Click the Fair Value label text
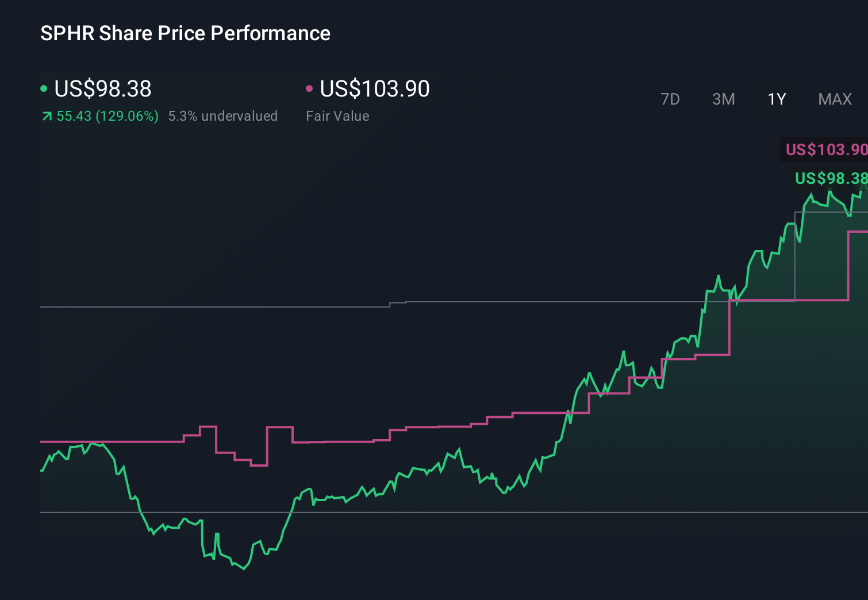Image resolution: width=868 pixels, height=600 pixels. (x=338, y=116)
